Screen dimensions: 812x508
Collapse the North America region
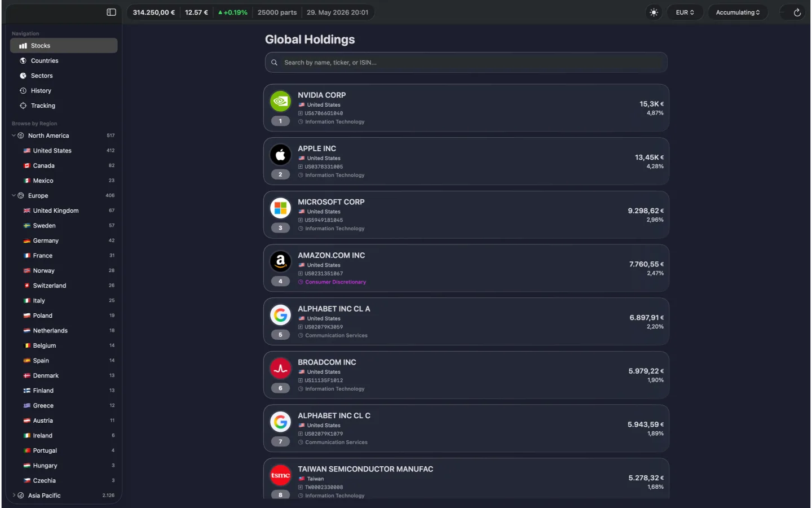tap(14, 135)
